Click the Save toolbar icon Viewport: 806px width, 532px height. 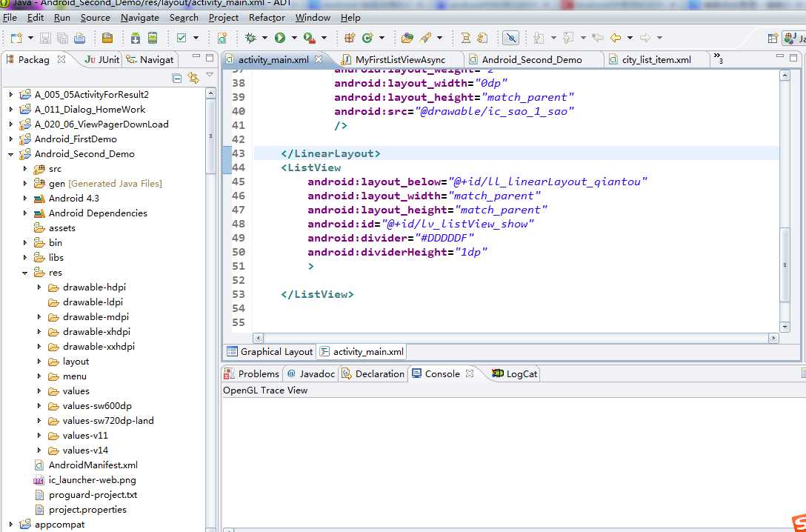pyautogui.click(x=45, y=38)
